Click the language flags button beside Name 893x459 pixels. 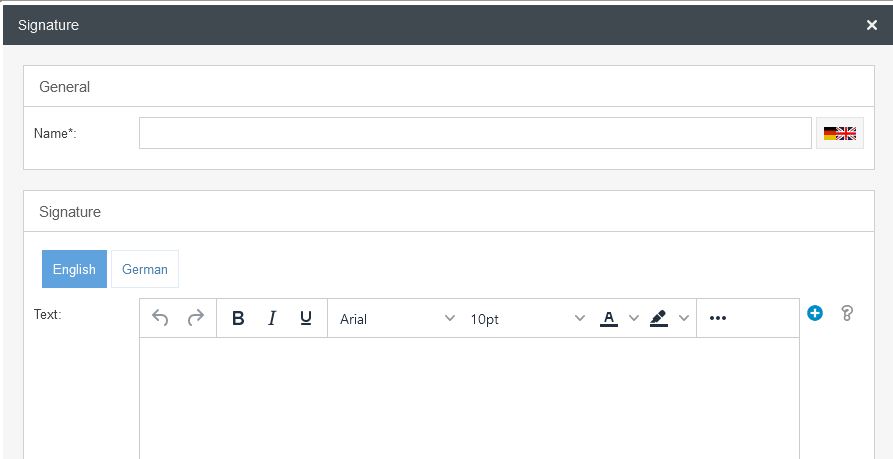(840, 133)
